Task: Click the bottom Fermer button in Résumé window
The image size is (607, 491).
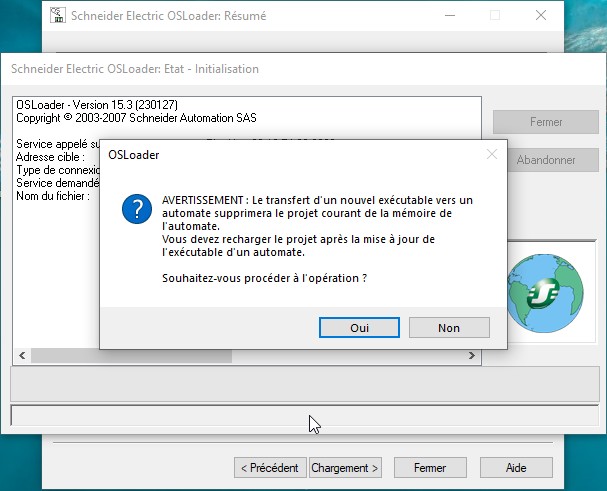Action: coord(430,468)
